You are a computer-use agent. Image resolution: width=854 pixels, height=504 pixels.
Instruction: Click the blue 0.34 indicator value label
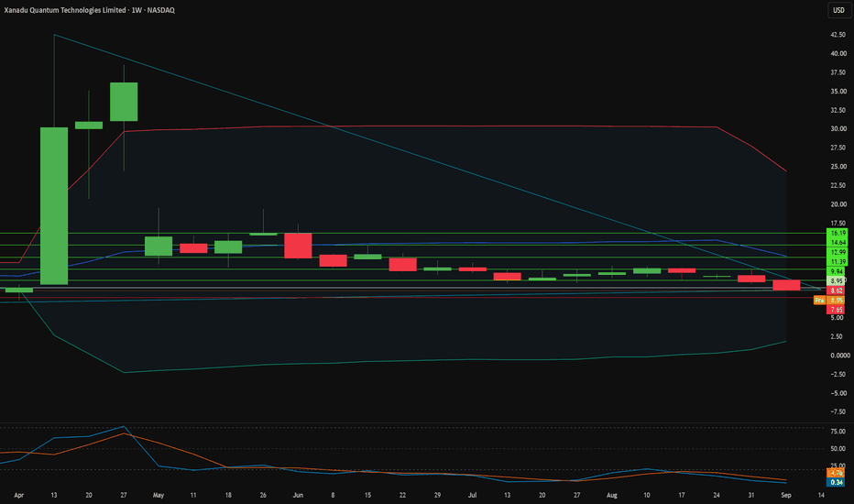click(837, 482)
